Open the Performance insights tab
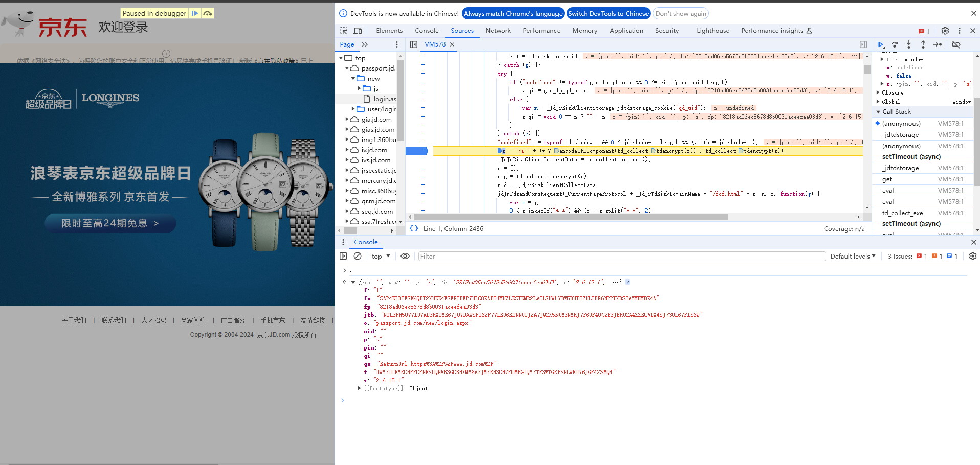The image size is (980, 465). click(x=776, y=31)
